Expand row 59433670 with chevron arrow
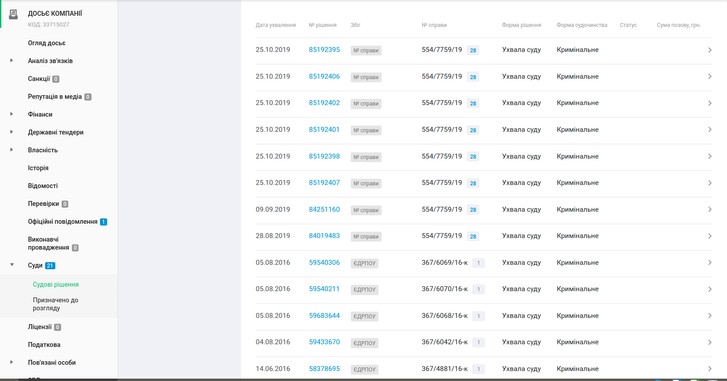The image size is (727, 381). pyautogui.click(x=709, y=343)
